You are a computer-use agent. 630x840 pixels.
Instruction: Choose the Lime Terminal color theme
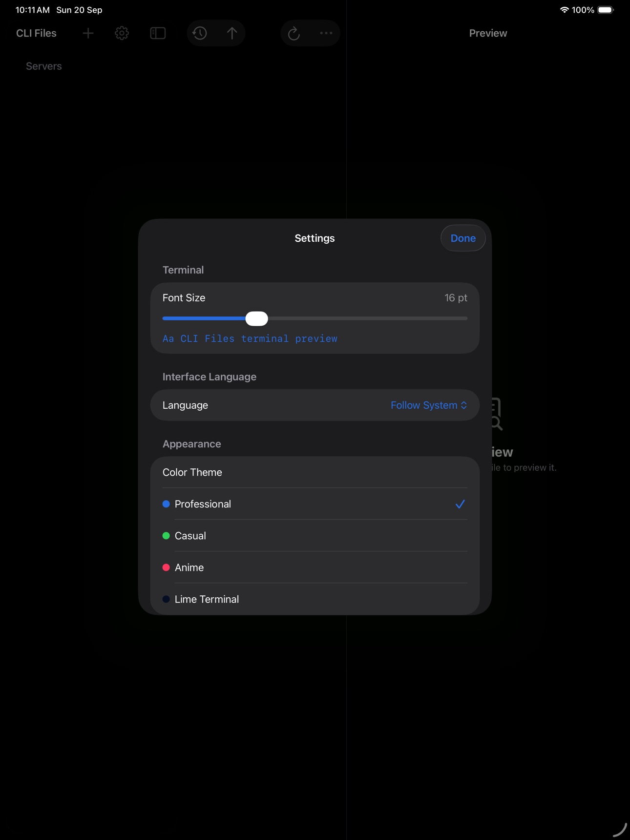pos(315,599)
